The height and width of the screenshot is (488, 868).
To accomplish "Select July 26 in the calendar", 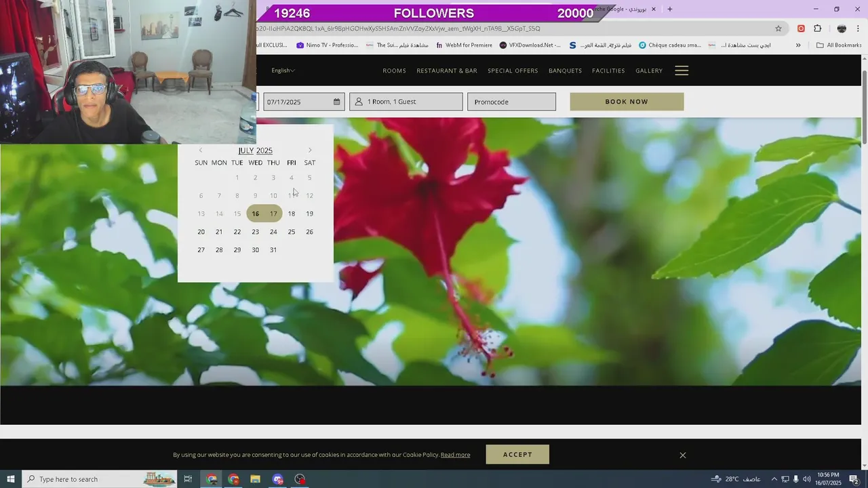I will (x=309, y=232).
